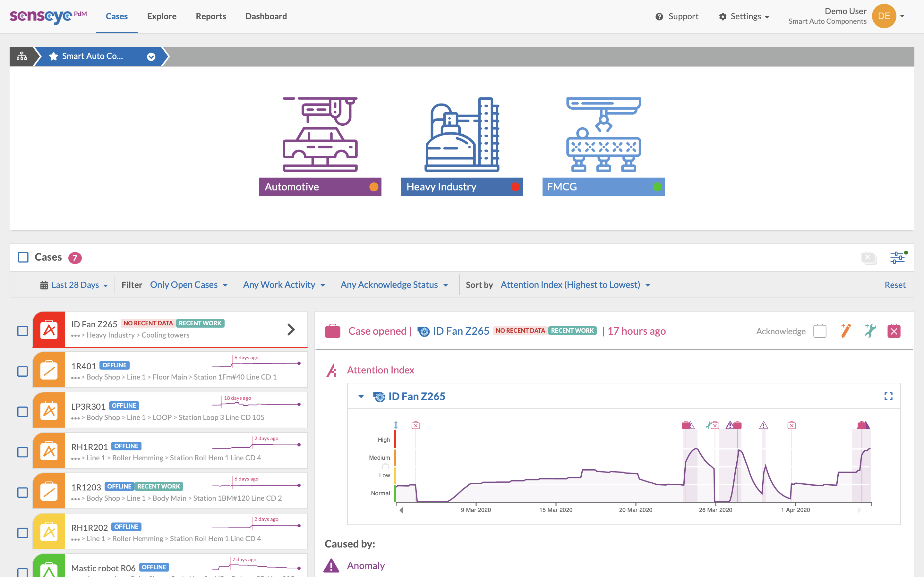Open the ID Fan Z265 case via its chevron arrow
The width and height of the screenshot is (924, 577).
click(291, 329)
